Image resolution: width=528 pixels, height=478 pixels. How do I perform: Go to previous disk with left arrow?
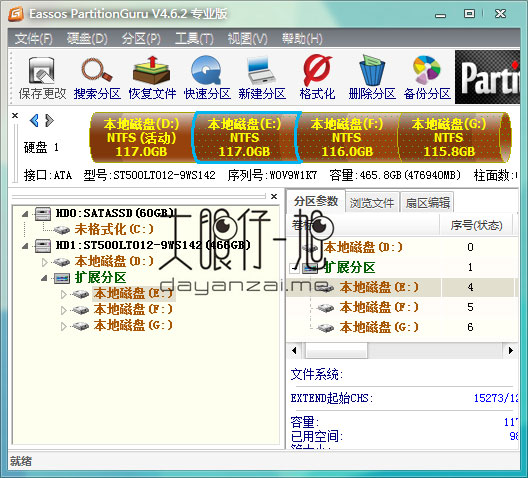(x=34, y=120)
